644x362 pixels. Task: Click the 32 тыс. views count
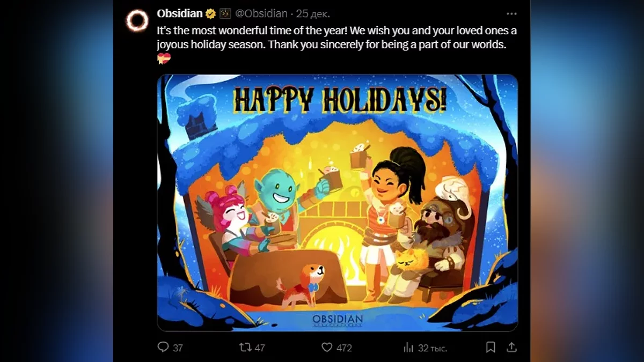pyautogui.click(x=433, y=348)
